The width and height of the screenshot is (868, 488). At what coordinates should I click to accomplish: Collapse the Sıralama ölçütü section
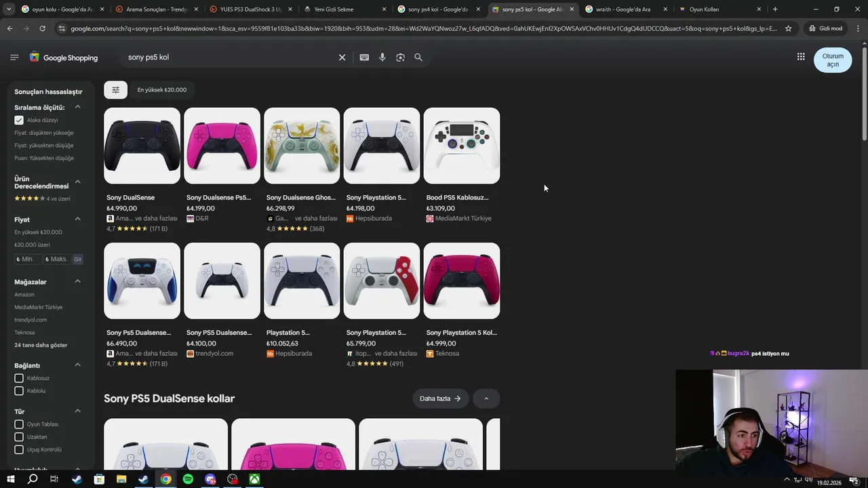click(77, 107)
